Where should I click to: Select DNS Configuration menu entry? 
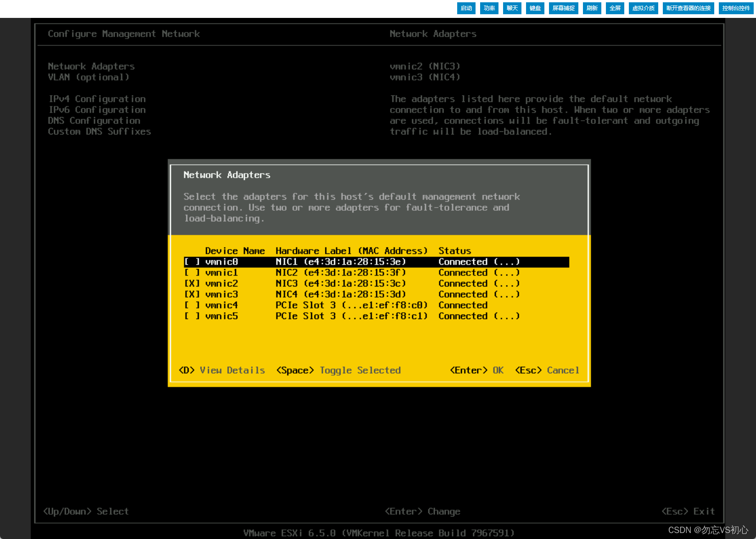94,121
